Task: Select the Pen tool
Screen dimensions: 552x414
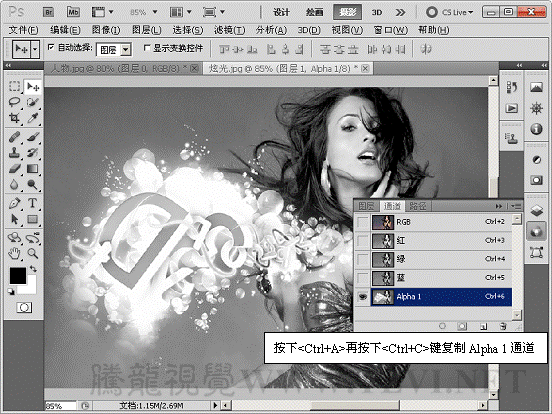Action: (x=14, y=203)
